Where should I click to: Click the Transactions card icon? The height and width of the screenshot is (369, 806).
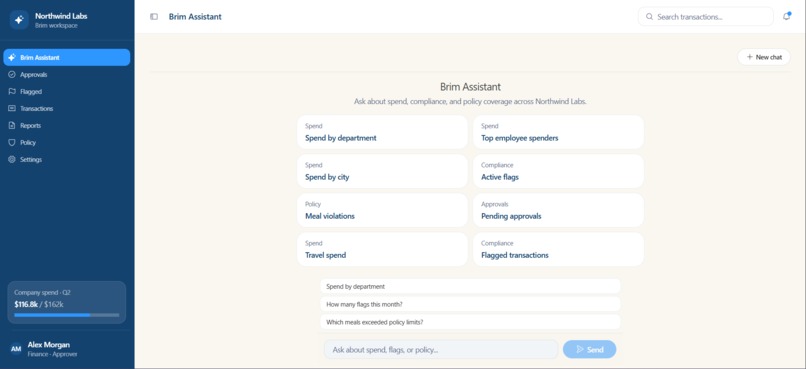pyautogui.click(x=12, y=108)
